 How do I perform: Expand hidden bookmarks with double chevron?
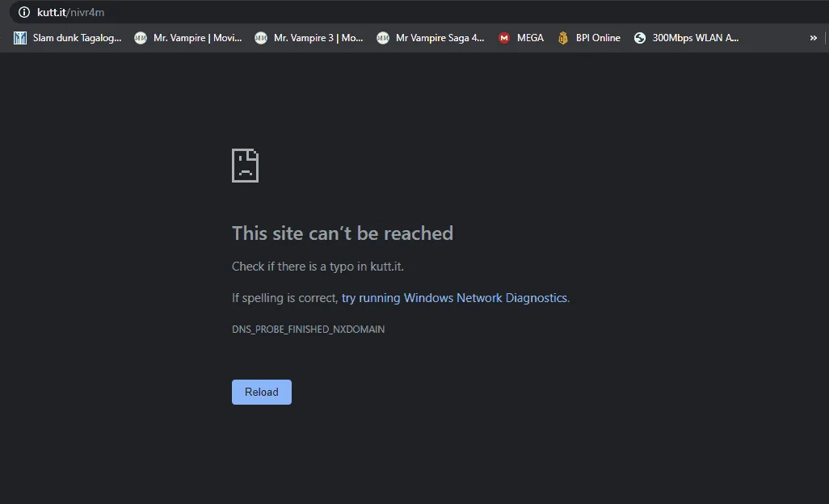pyautogui.click(x=813, y=38)
